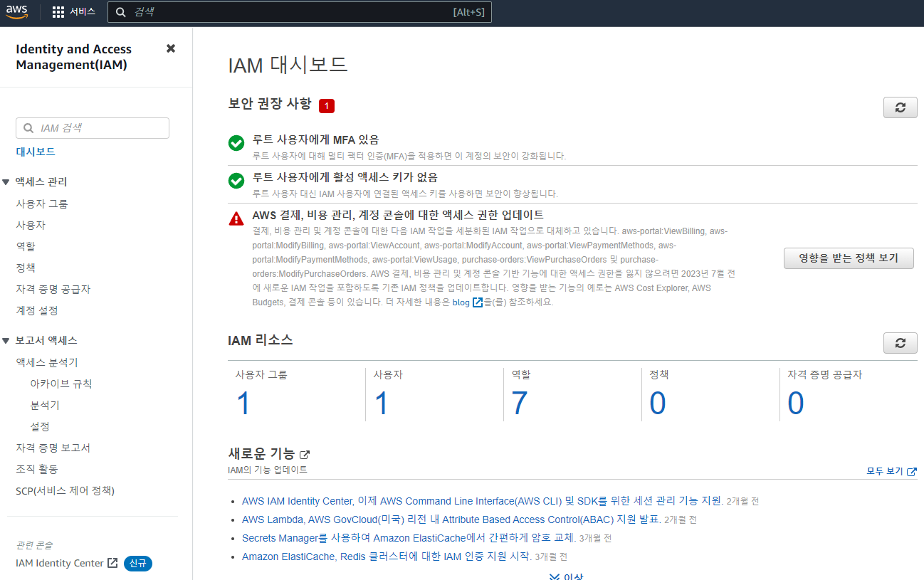Go to 역할 in the sidebar
The width and height of the screenshot is (924, 580).
coord(26,246)
